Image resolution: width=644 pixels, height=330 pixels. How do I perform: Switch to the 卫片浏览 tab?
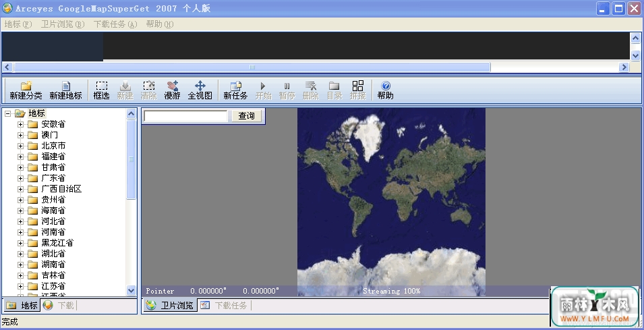click(170, 305)
